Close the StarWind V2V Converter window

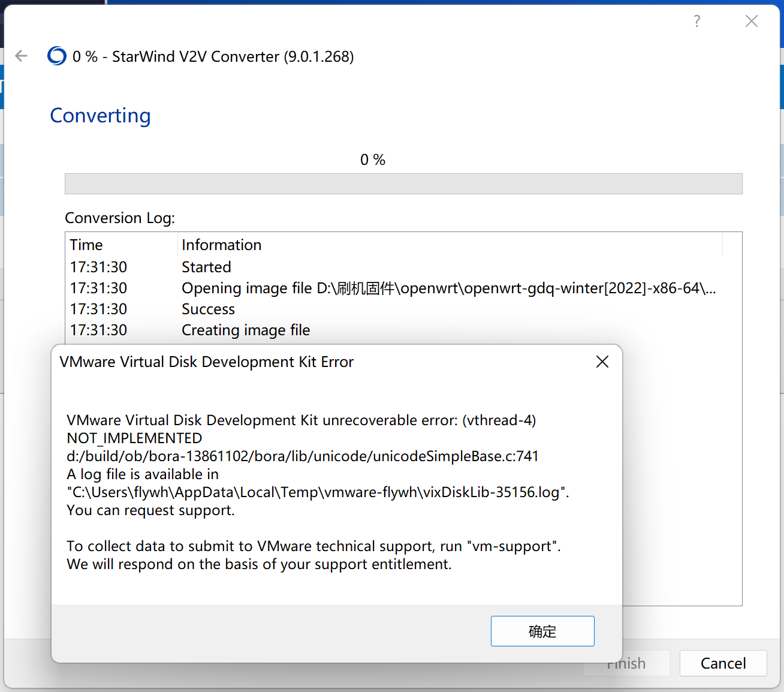tap(752, 22)
